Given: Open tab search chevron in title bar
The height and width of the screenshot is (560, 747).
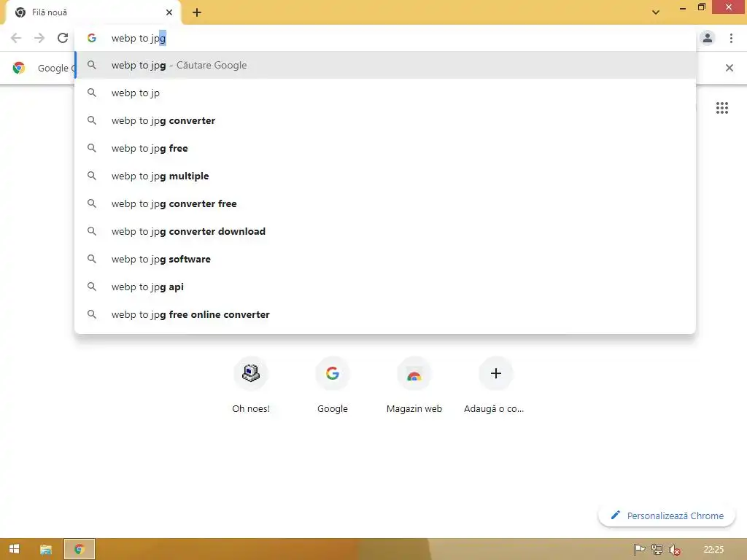Looking at the screenshot, I should [x=656, y=12].
